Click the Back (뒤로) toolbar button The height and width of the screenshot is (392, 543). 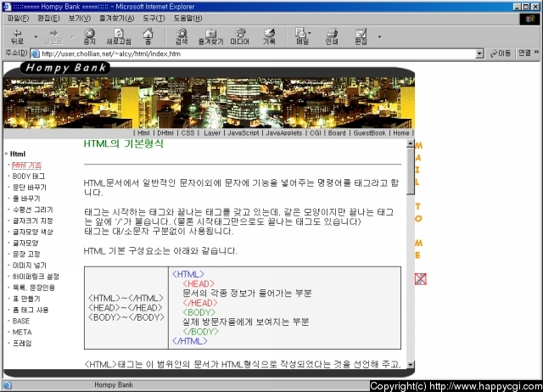coord(17,36)
